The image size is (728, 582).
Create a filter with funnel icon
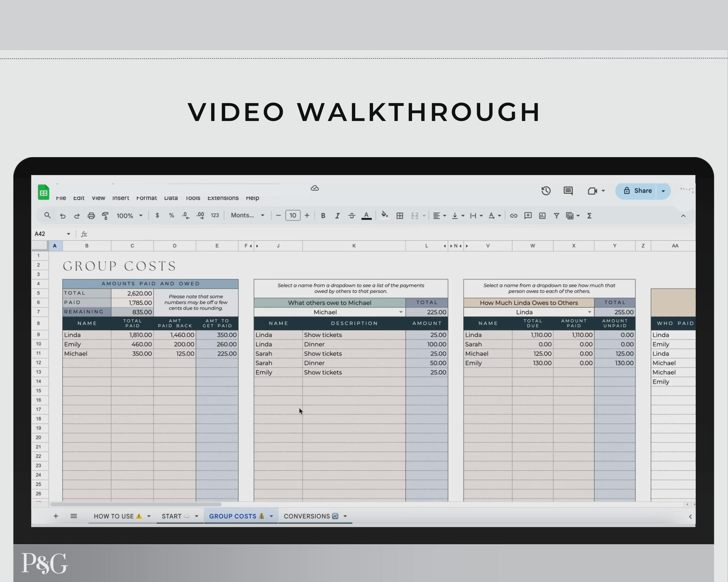[557, 216]
